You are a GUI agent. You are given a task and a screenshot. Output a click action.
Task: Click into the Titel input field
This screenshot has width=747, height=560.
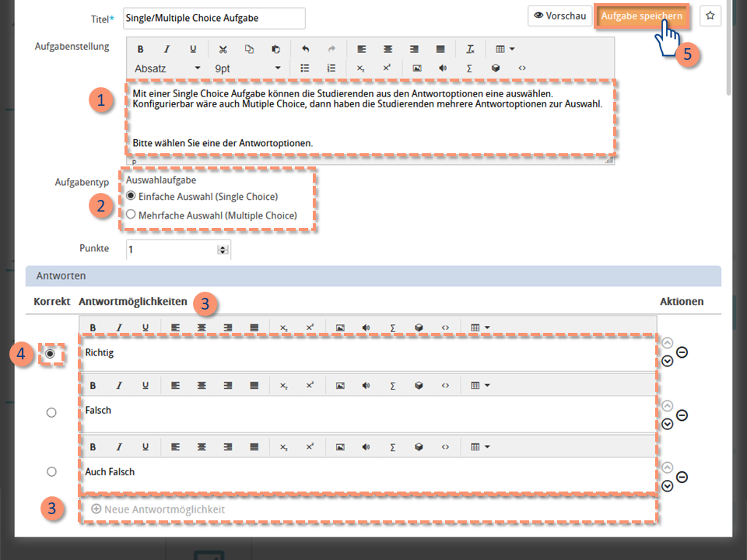pyautogui.click(x=214, y=18)
